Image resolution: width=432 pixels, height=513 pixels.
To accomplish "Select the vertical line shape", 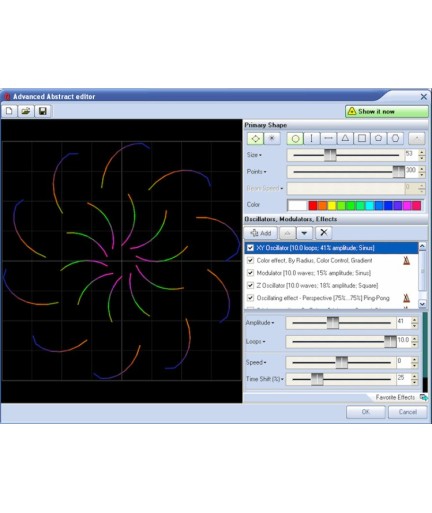I will coord(312,138).
